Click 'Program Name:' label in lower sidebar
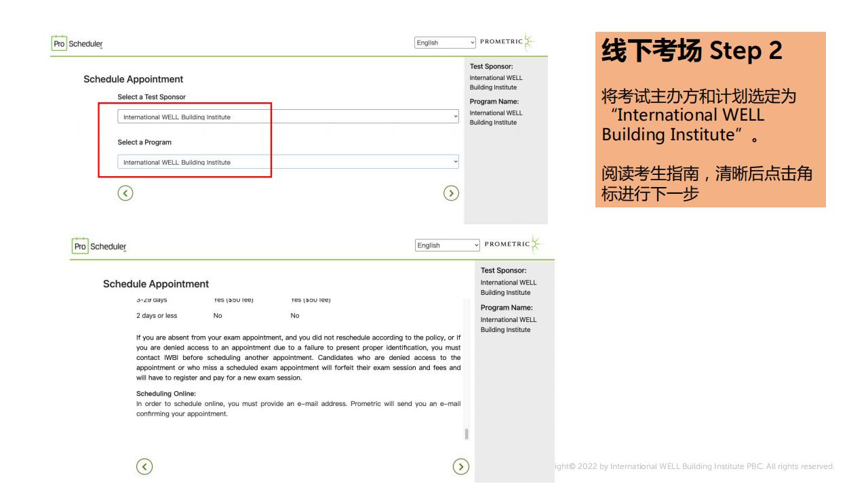 507,308
